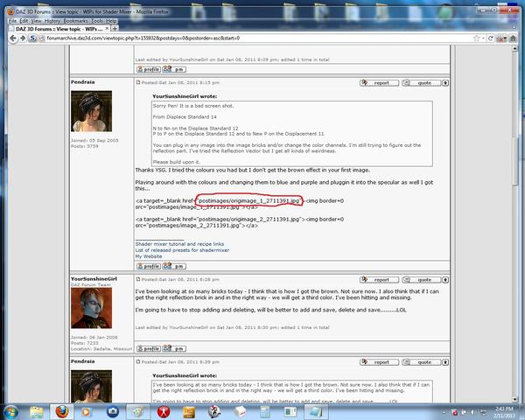The image size is (525, 420).
Task: Click the page's vertical scrollbar thumb
Action: point(515,161)
